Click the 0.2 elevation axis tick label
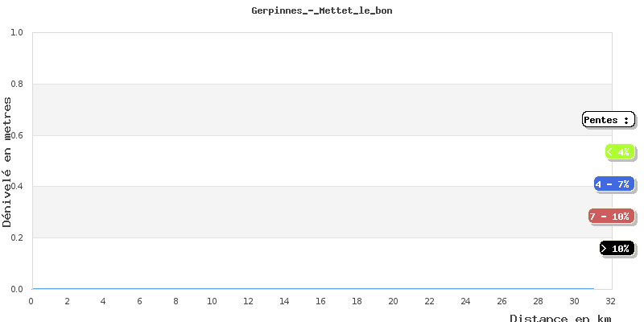 coord(16,238)
